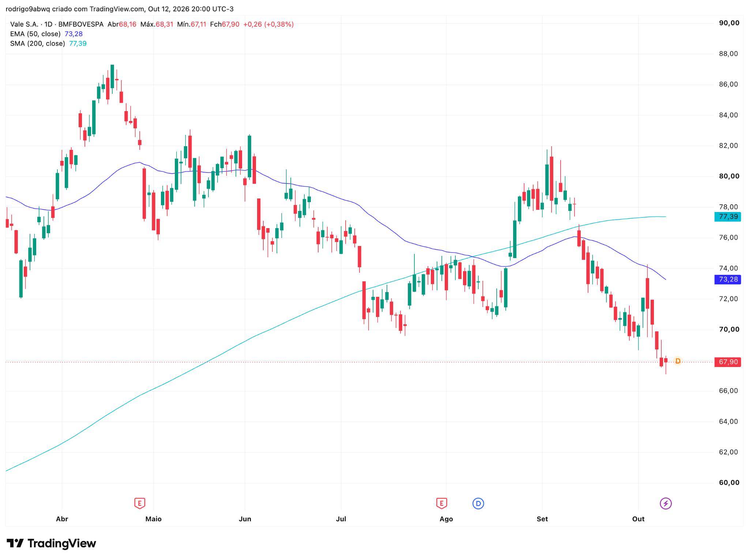Viewport: 749px width, 560px height.
Task: Click the header text rodrigo9abwq criado com TradingView.com
Action: pos(75,9)
